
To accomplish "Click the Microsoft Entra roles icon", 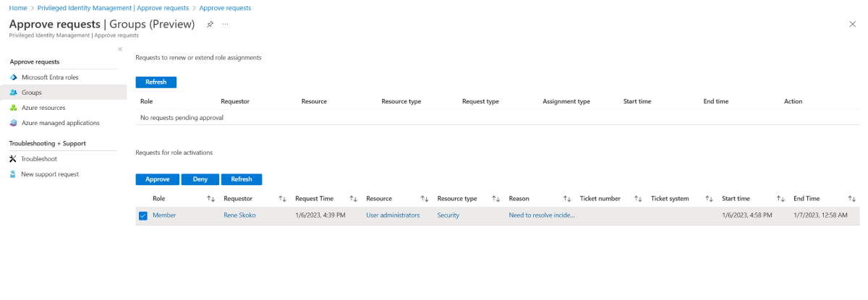I will (x=13, y=77).
